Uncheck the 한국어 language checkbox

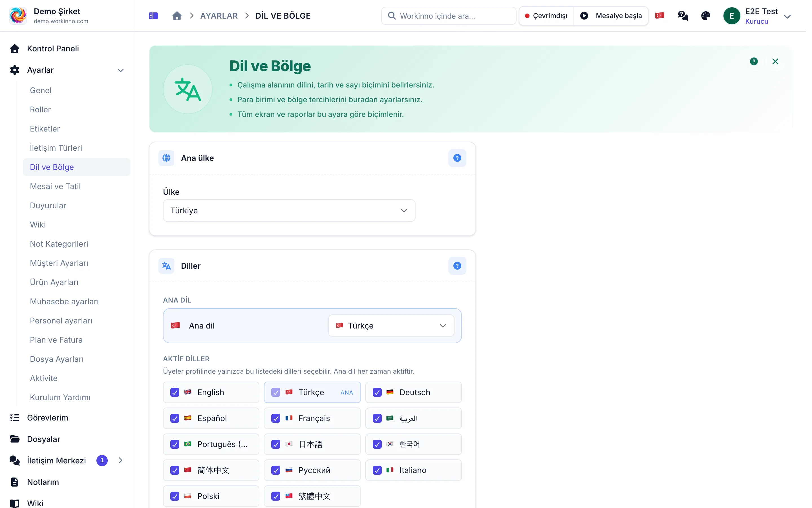click(377, 444)
